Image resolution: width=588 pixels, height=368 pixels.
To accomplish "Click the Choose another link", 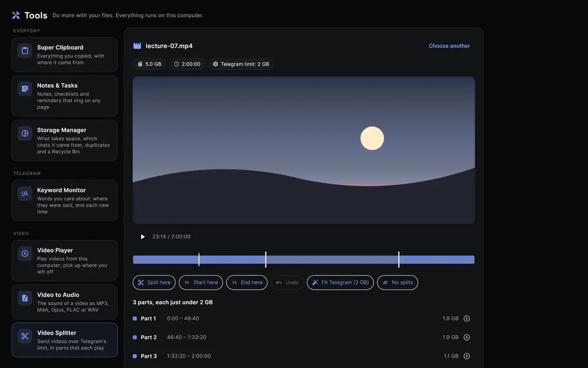I will [449, 46].
